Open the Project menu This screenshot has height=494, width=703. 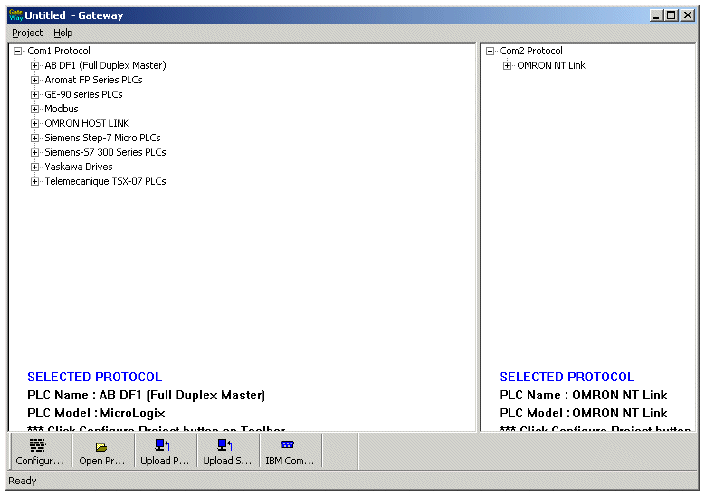point(27,33)
